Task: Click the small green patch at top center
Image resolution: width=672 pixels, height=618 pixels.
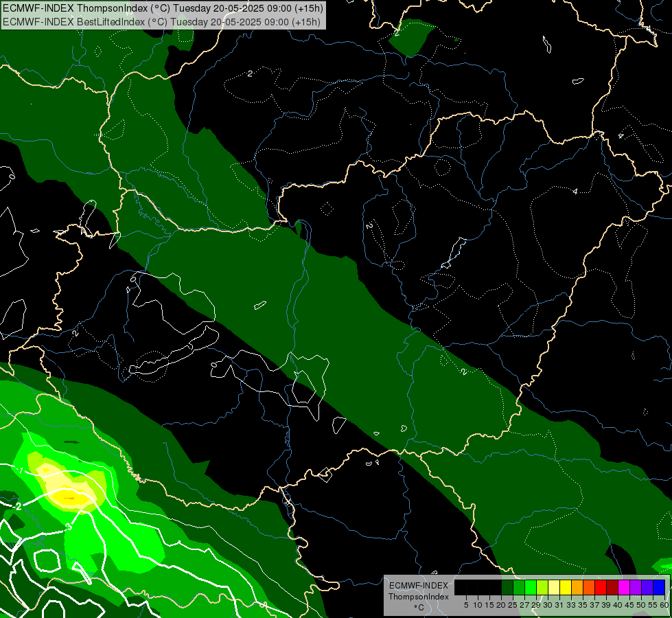Action: [x=410, y=37]
